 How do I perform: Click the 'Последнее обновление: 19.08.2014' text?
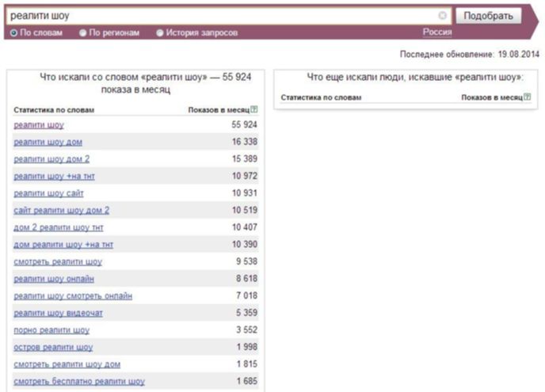(470, 54)
